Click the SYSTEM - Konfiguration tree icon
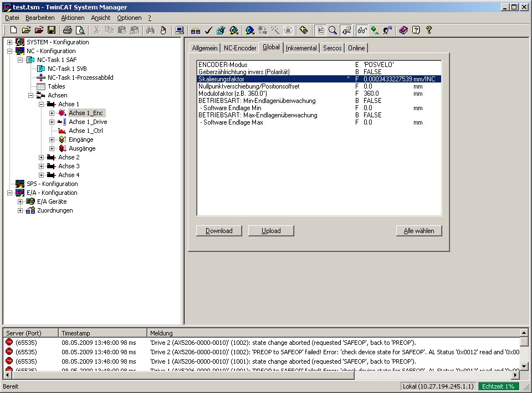The height and width of the screenshot is (393, 532). coord(20,42)
